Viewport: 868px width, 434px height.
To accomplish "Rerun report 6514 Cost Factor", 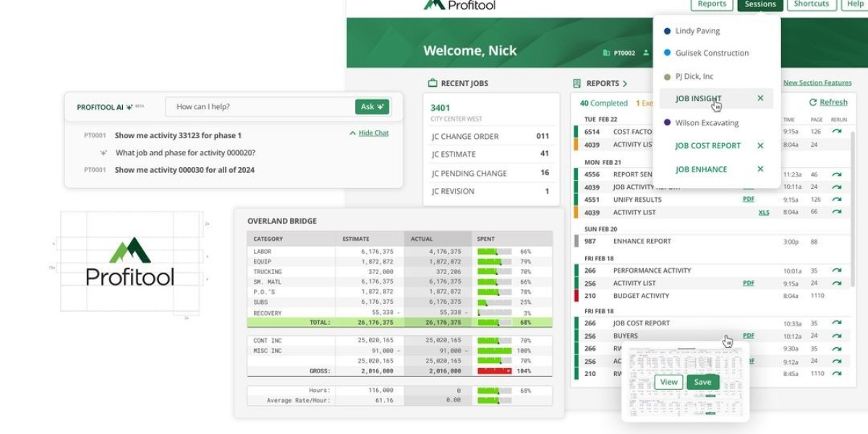I will click(x=837, y=132).
